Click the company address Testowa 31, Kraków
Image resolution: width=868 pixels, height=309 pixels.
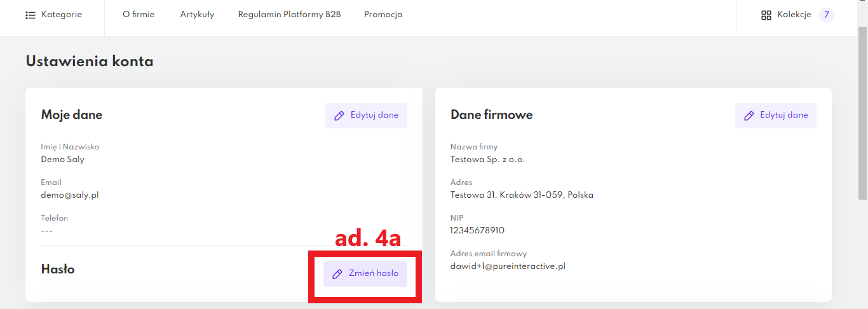522,195
